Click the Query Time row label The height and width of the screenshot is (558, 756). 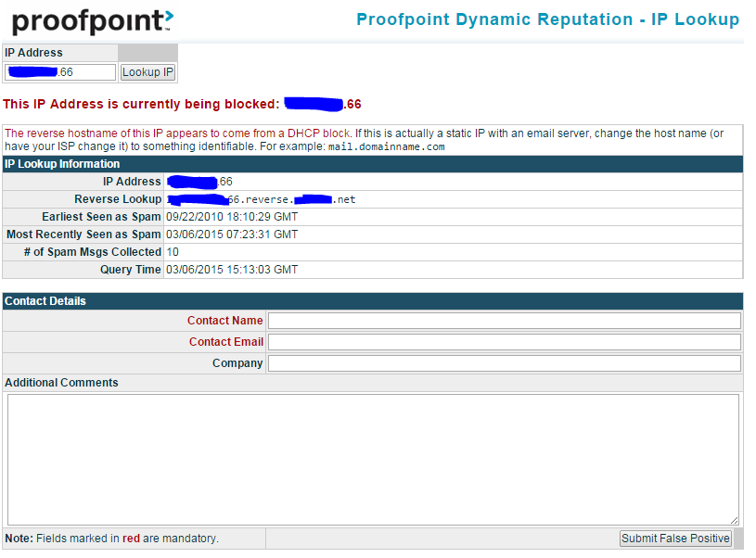click(x=131, y=270)
